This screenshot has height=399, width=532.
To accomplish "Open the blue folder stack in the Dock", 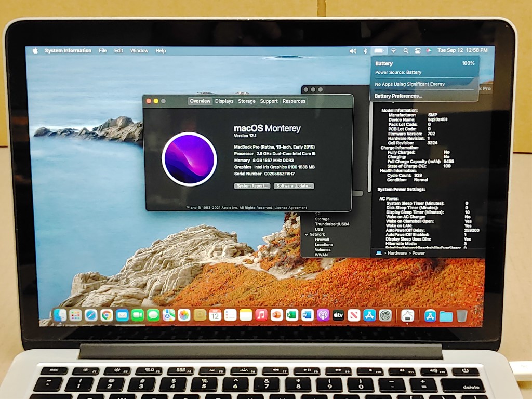I will coord(446,316).
